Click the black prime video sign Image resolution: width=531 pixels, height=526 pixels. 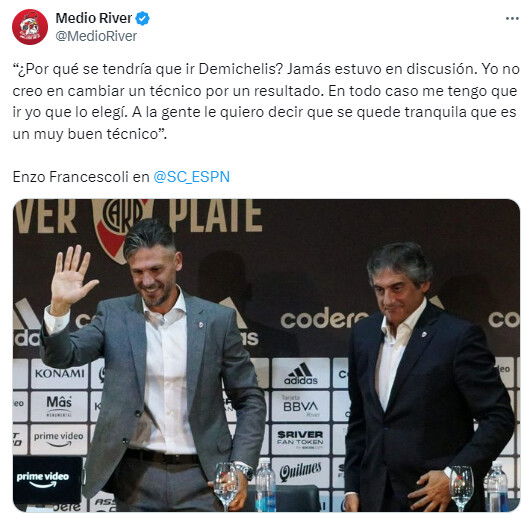tap(47, 480)
